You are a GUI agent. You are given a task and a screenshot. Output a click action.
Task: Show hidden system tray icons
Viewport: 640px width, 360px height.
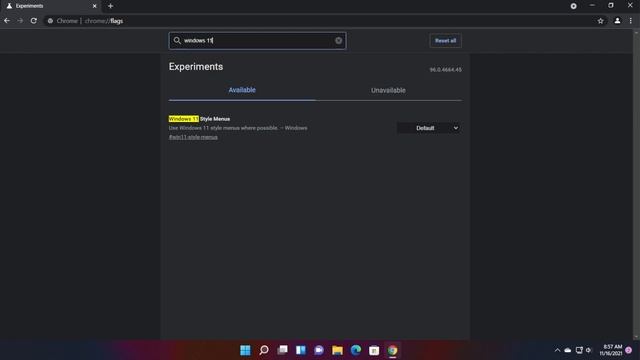click(557, 350)
